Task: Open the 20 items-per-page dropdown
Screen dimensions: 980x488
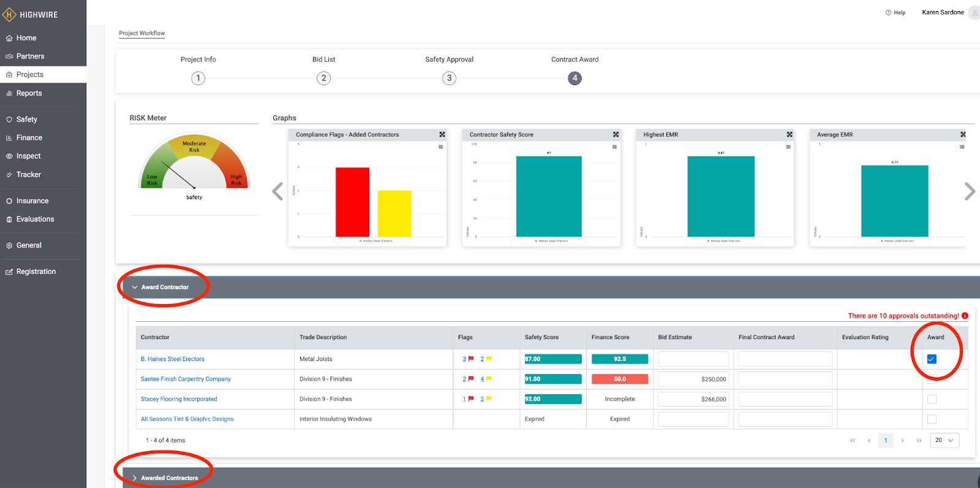Action: (x=944, y=440)
